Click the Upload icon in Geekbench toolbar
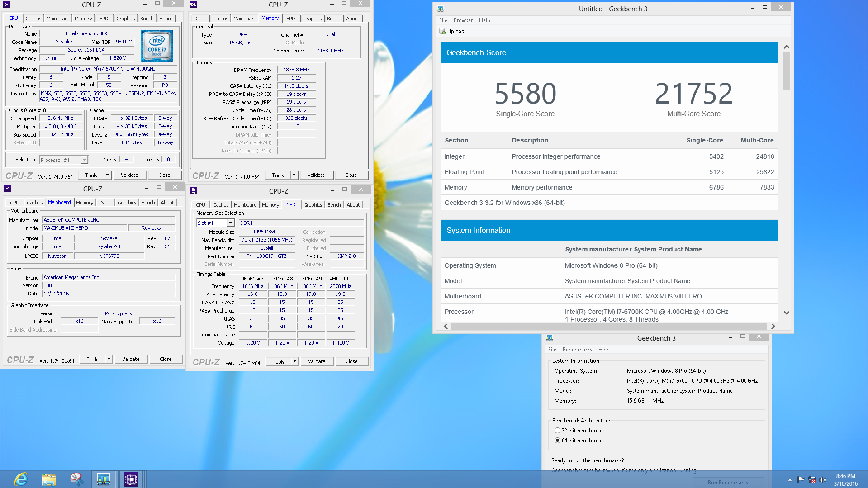The image size is (868, 488). point(442,31)
